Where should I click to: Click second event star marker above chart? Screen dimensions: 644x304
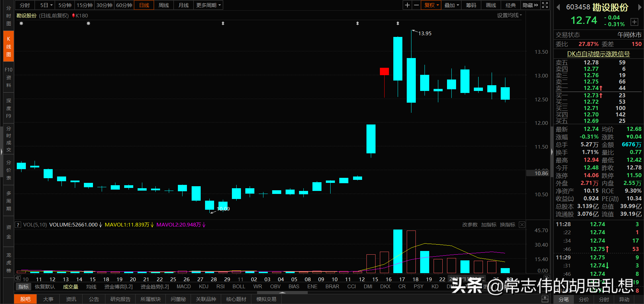click(89, 23)
